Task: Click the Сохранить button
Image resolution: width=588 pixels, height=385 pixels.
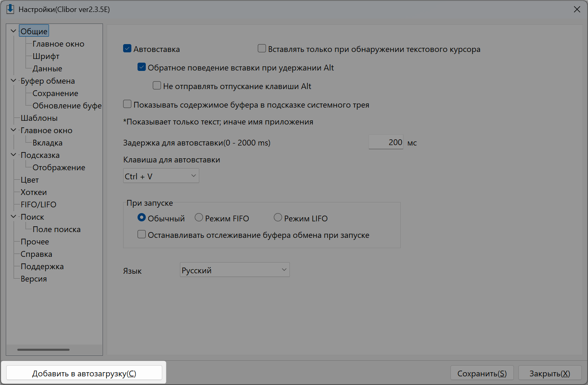Action: tap(482, 373)
